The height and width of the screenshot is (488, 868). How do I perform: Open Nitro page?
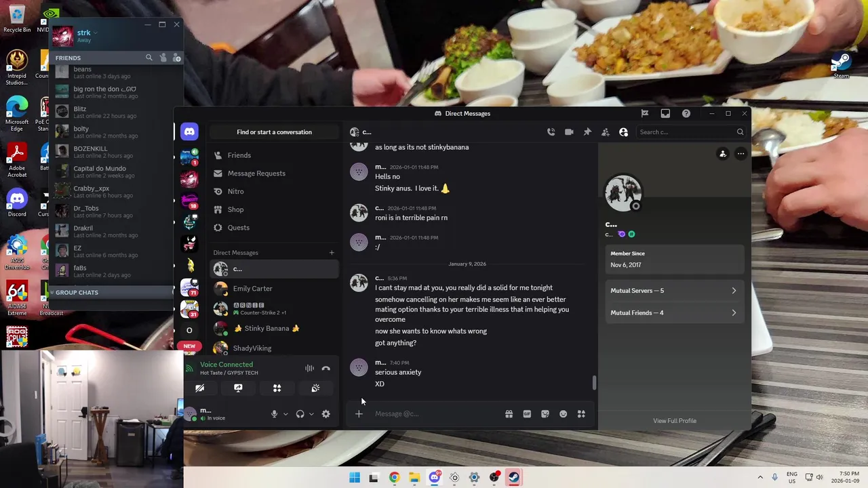click(x=274, y=192)
